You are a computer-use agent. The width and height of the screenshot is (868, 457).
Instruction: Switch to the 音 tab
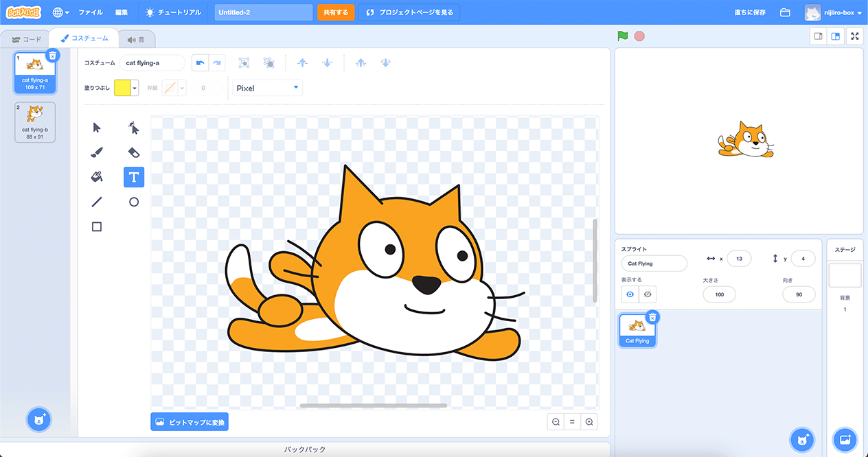pyautogui.click(x=136, y=39)
